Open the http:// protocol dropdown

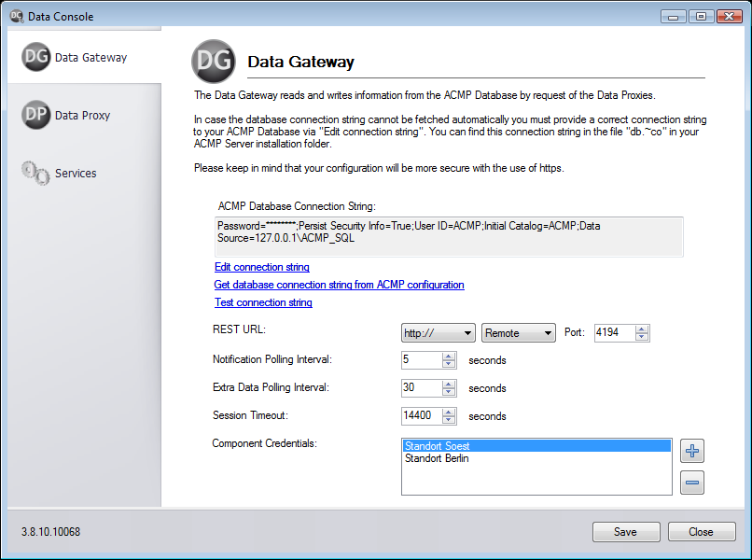pyautogui.click(x=439, y=333)
